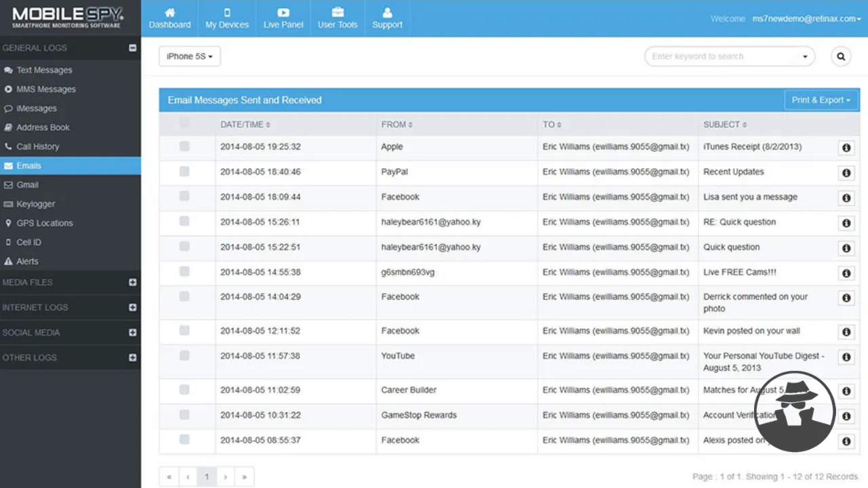Open the Live Panel
This screenshot has width=868, height=488.
pos(283,18)
